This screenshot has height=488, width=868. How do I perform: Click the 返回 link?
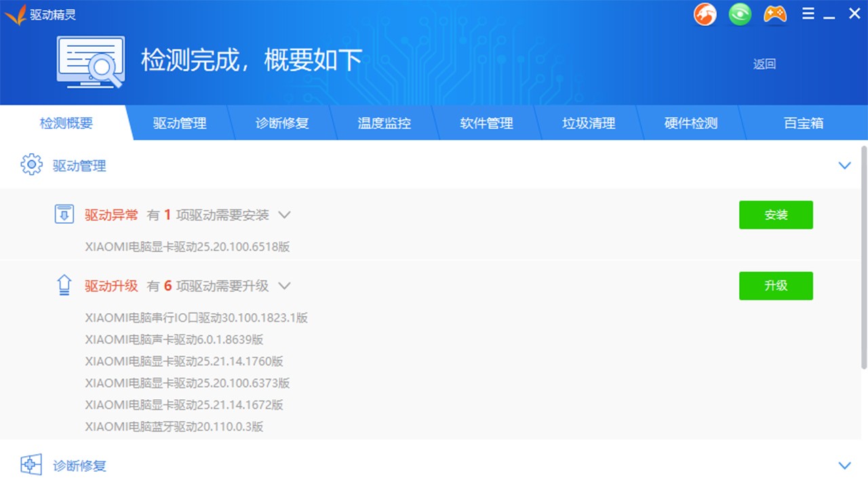pos(764,64)
